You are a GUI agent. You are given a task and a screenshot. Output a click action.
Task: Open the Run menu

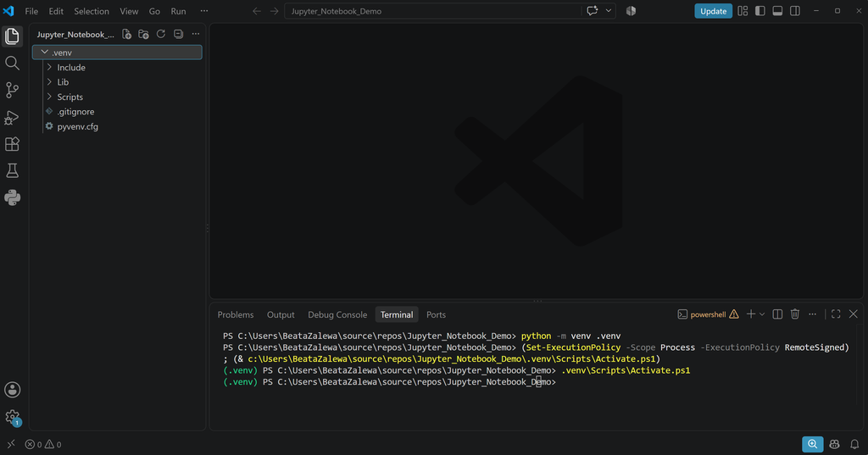point(178,11)
